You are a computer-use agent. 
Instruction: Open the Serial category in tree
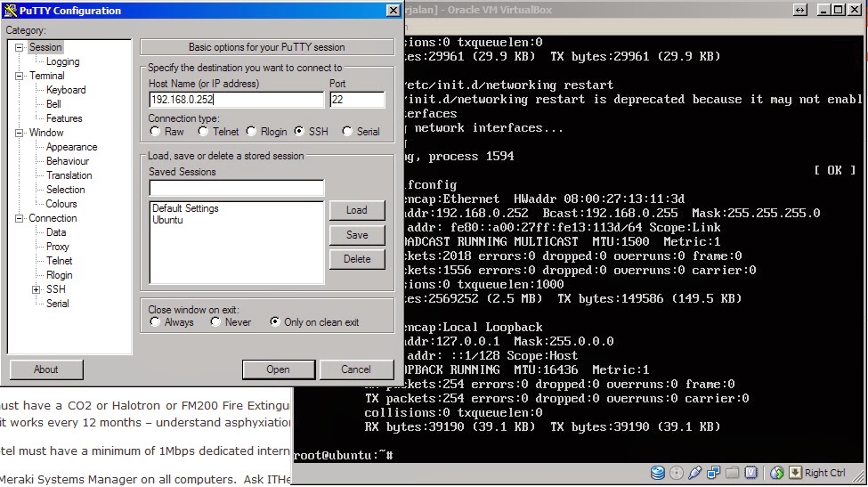(x=58, y=304)
